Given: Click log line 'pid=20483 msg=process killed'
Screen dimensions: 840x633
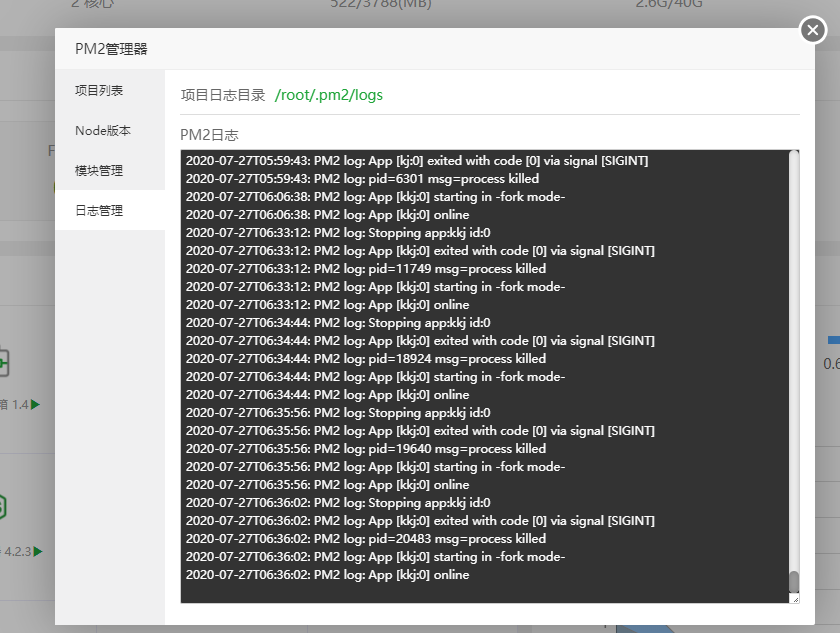Looking at the screenshot, I should point(366,538).
